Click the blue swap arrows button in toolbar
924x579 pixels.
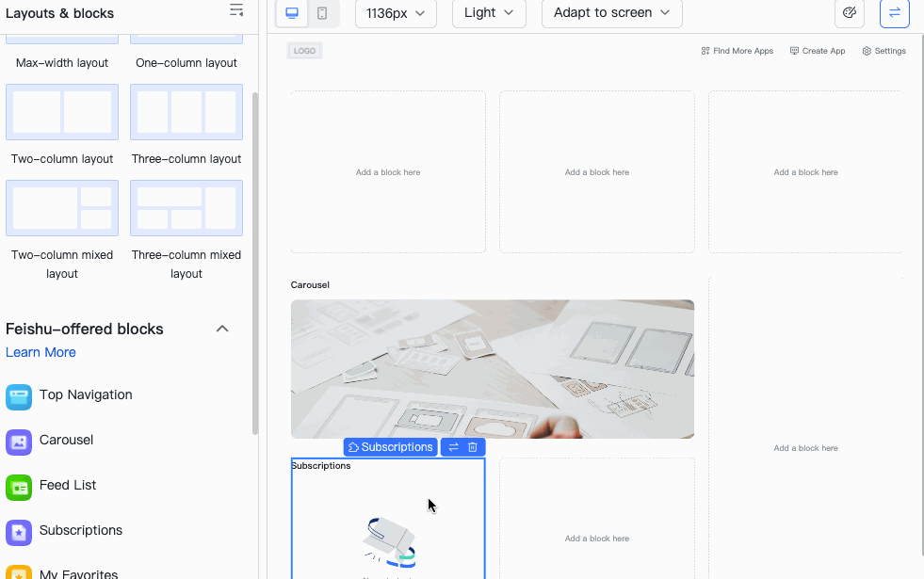tap(895, 13)
